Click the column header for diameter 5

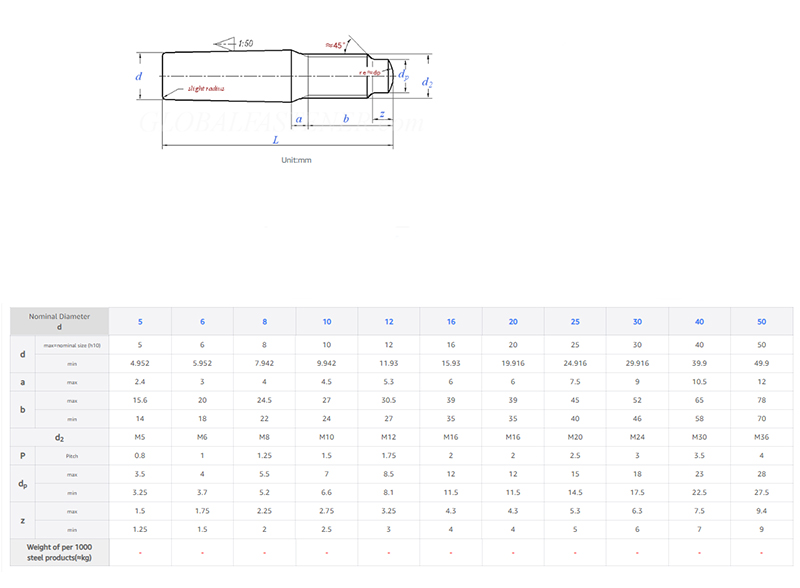[x=140, y=321]
